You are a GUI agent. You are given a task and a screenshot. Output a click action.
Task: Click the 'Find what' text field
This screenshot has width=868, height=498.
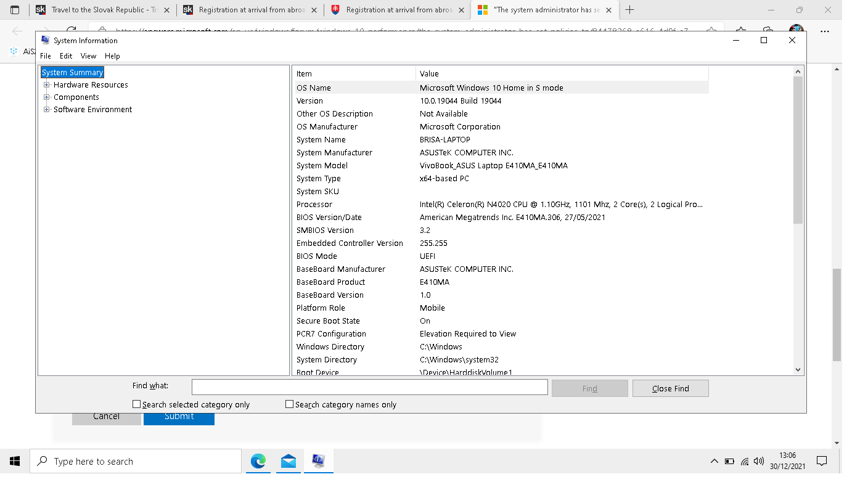tap(369, 387)
